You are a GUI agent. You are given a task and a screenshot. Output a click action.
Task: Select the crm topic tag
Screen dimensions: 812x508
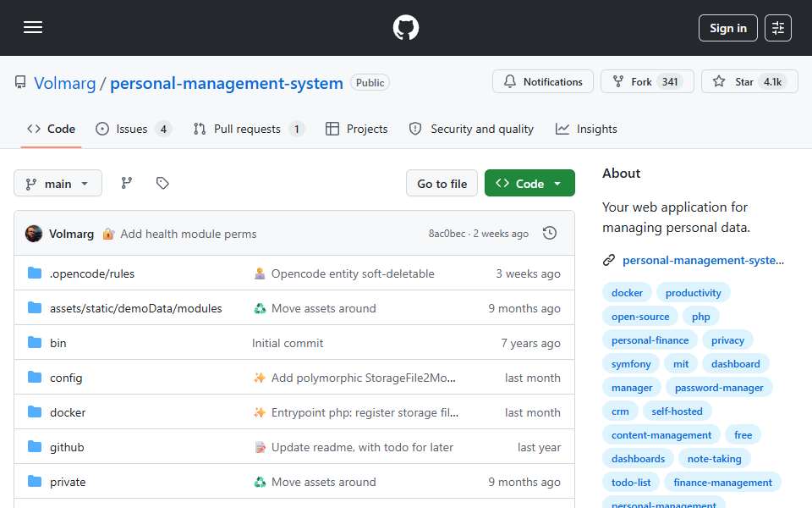620,411
